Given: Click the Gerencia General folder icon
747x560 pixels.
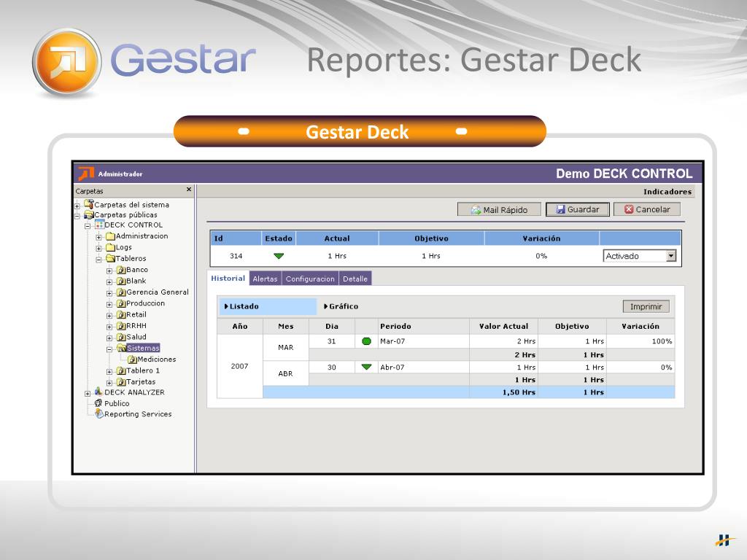Looking at the screenshot, I should (121, 292).
